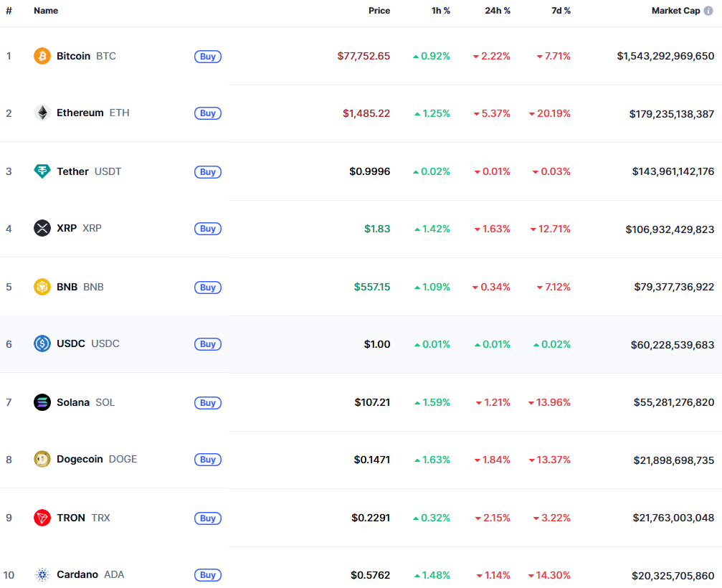Click the TRON logo icon
Screen dimensions: 722x588
click(42, 518)
